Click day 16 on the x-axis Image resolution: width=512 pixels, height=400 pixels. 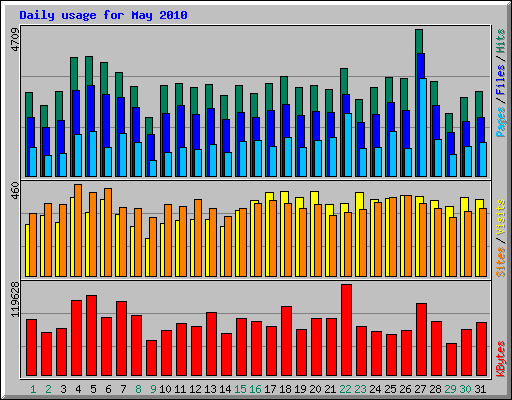[255, 389]
